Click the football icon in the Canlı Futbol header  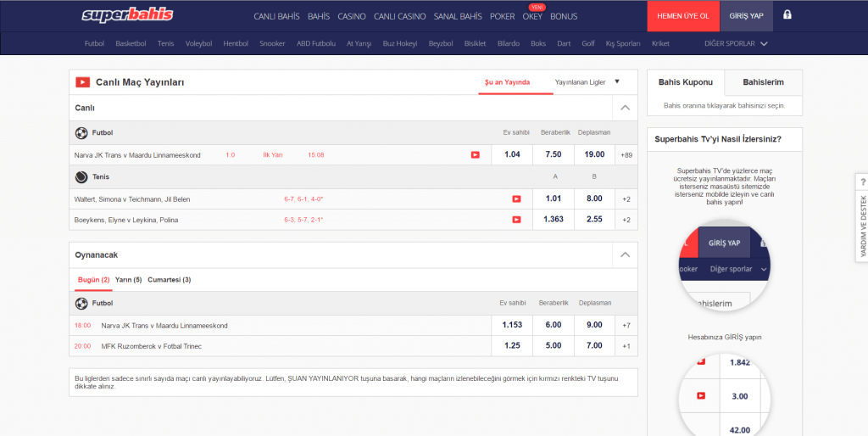coord(81,132)
